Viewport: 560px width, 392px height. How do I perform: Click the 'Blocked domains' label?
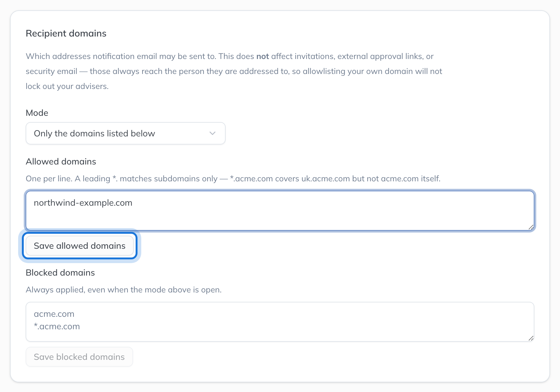tap(60, 272)
